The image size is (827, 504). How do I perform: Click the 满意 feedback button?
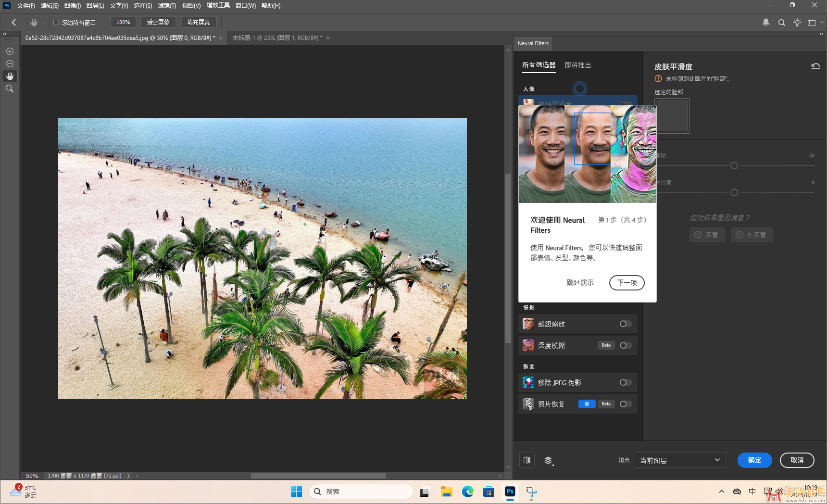tap(707, 235)
